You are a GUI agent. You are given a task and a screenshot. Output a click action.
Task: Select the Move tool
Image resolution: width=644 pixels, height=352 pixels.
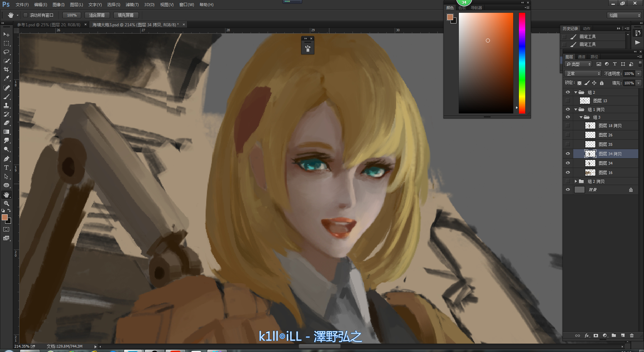6,35
